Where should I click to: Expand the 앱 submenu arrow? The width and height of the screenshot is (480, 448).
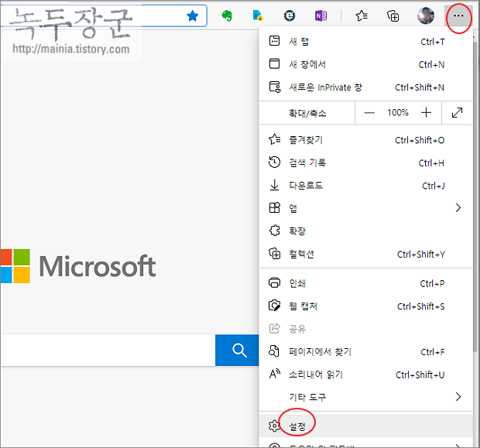458,208
